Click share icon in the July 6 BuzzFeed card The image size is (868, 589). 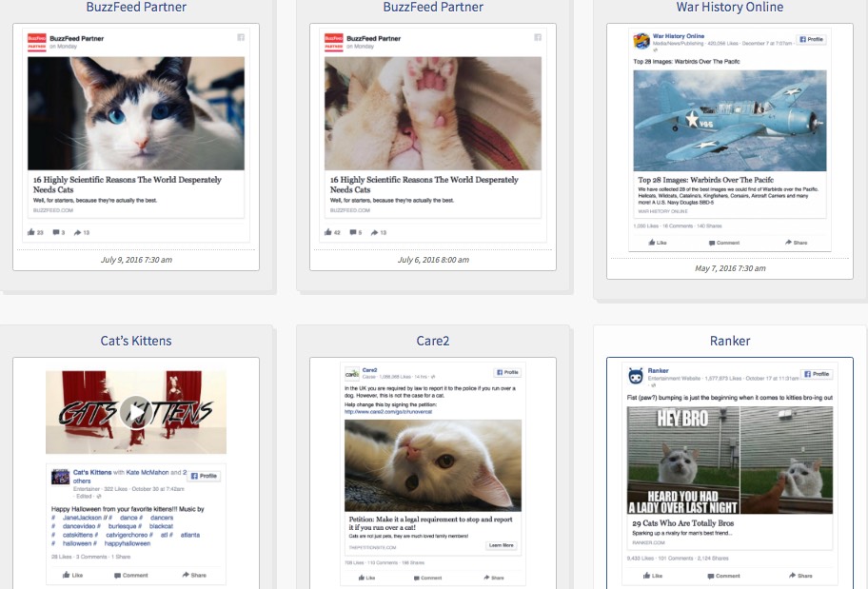click(375, 232)
